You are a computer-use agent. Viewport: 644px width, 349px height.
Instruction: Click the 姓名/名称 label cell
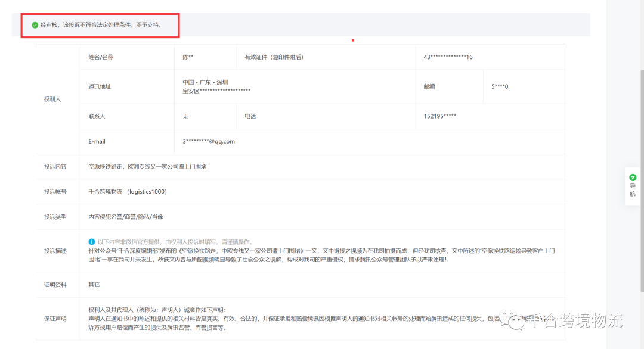[x=128, y=57]
